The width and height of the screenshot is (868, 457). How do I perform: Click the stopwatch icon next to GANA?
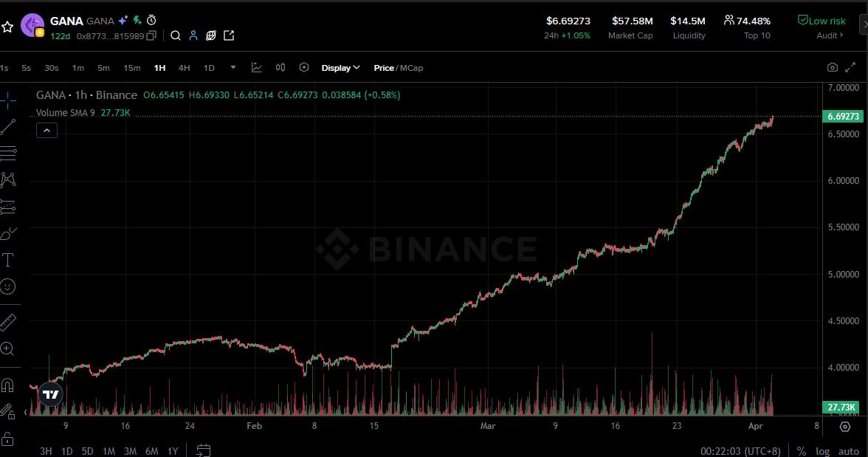click(x=151, y=21)
